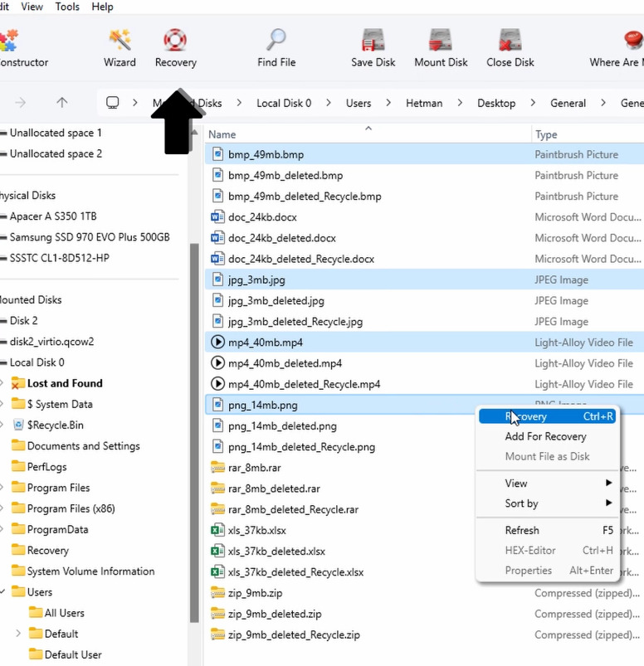
Task: Select the file xls_37kb_deleted.xlsx
Action: click(276, 551)
